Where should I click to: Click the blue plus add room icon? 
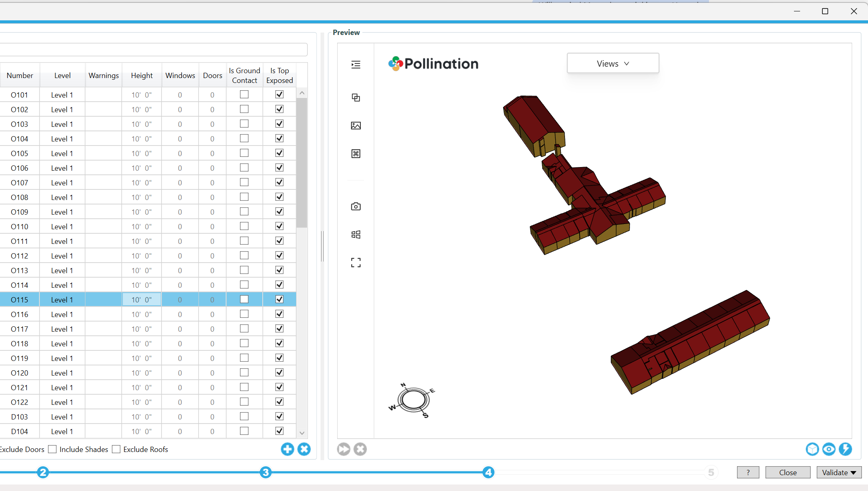[x=287, y=449]
